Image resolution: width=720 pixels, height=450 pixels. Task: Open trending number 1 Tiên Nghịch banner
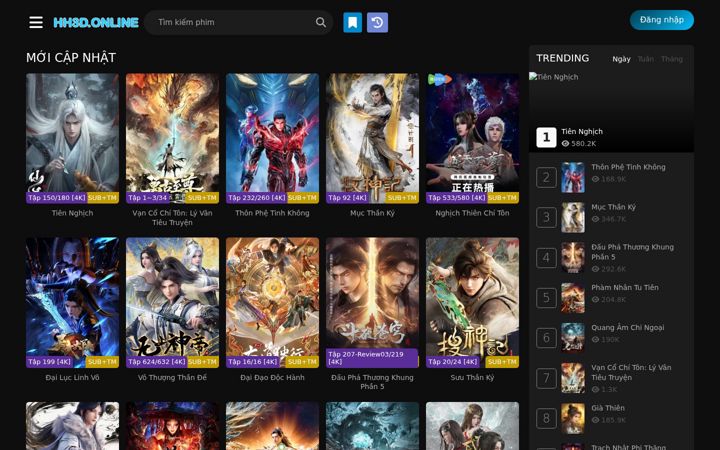[611, 112]
